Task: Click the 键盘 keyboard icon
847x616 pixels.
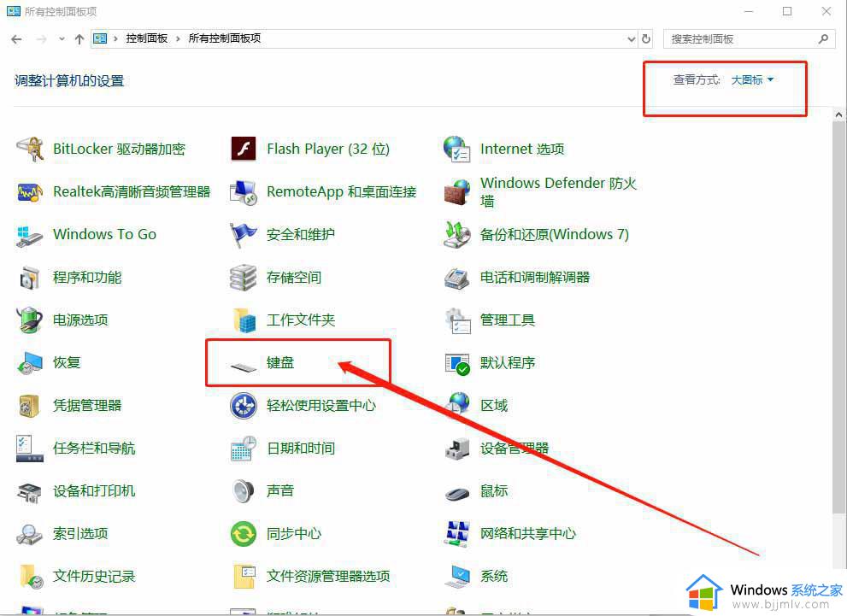Action: coord(244,367)
